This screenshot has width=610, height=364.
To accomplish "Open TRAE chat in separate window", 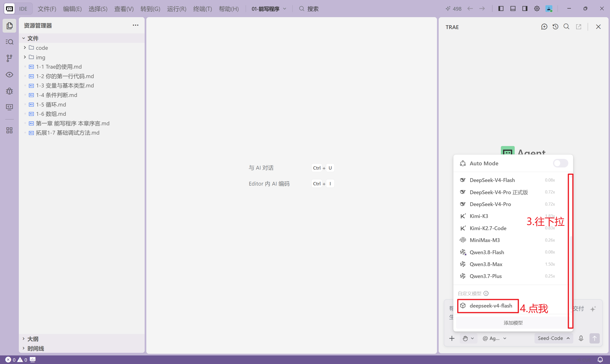I will tap(579, 27).
